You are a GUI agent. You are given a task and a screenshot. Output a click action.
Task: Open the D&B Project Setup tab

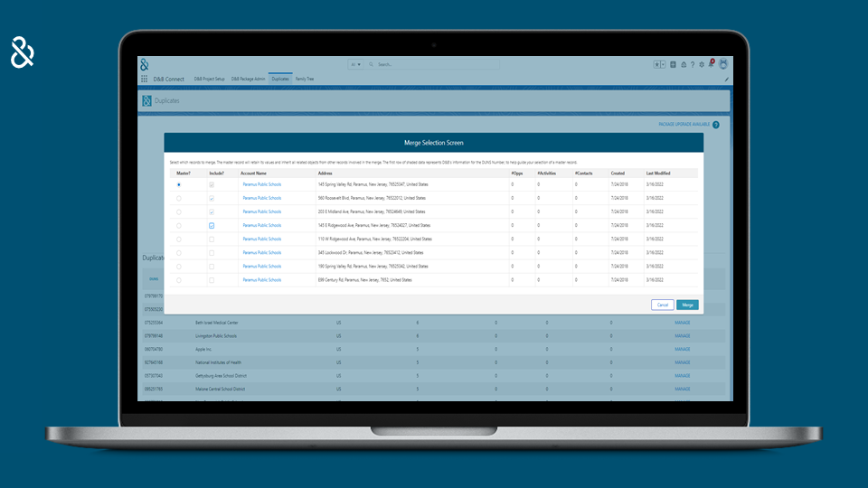click(x=208, y=79)
